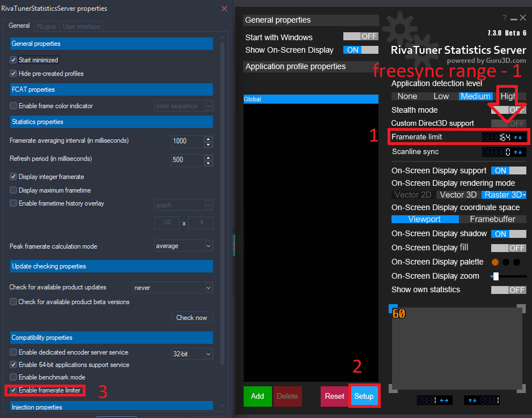This screenshot has height=418, width=532.
Task: Enable frame color indicator checkbox
Action: [x=13, y=106]
